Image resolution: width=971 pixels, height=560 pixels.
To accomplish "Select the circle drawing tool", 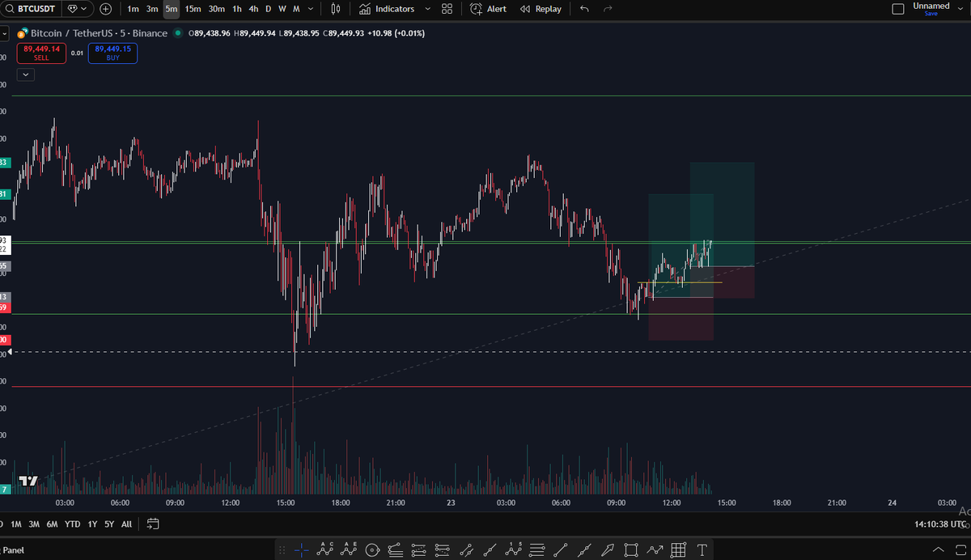I will coord(373,550).
